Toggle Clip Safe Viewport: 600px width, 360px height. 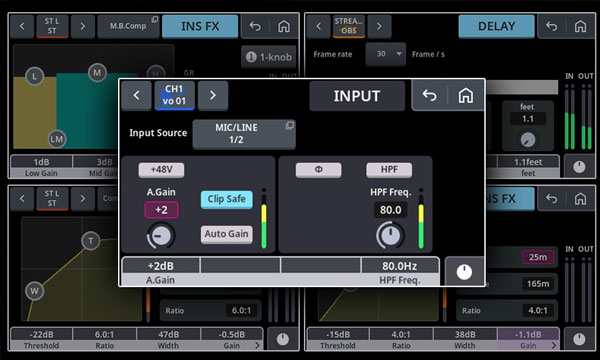pos(227,199)
